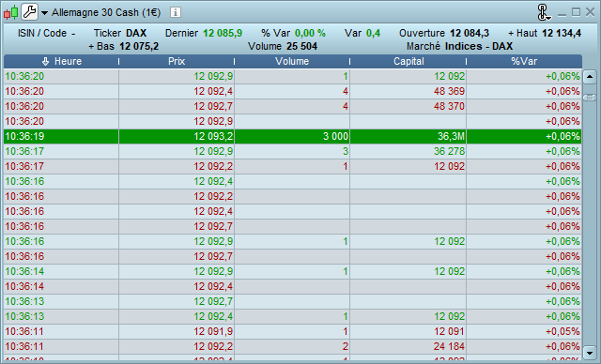Sort by the Heure column header
Image resolution: width=601 pixels, height=364 pixels.
(61, 61)
